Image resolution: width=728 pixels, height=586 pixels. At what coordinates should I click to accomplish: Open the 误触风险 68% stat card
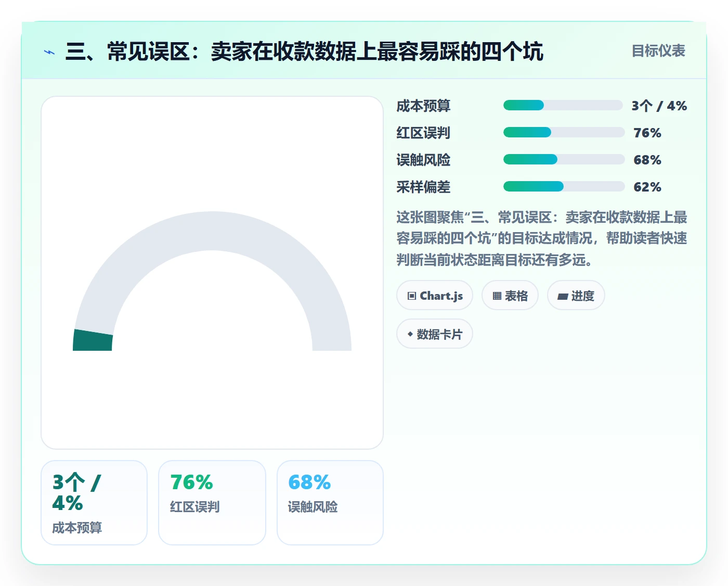point(330,503)
